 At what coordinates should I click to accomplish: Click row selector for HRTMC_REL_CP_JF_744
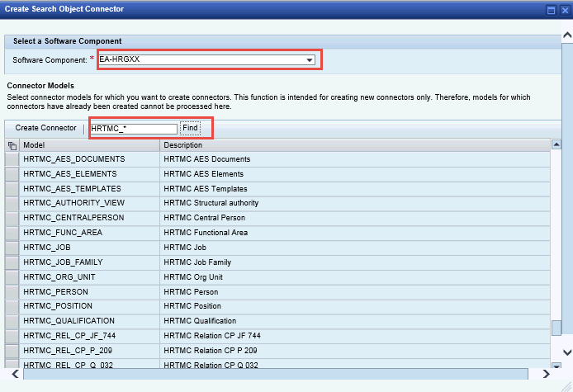12,336
